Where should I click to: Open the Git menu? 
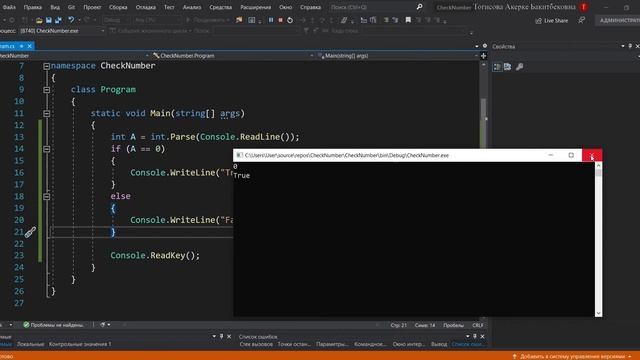coord(71,7)
